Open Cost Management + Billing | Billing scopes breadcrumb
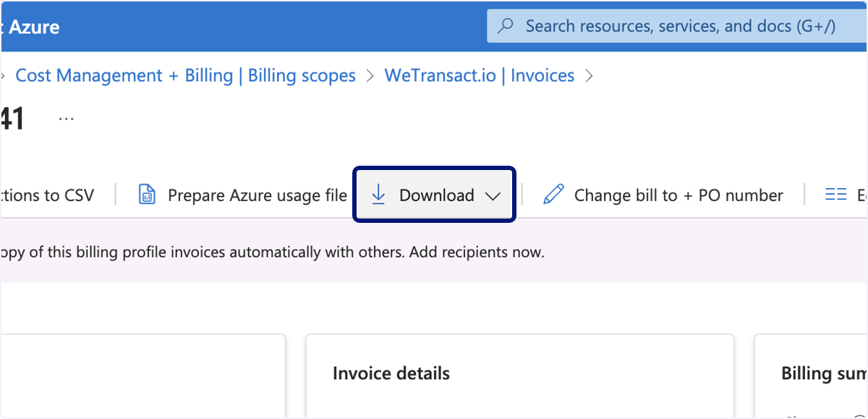This screenshot has height=419, width=868. (186, 75)
